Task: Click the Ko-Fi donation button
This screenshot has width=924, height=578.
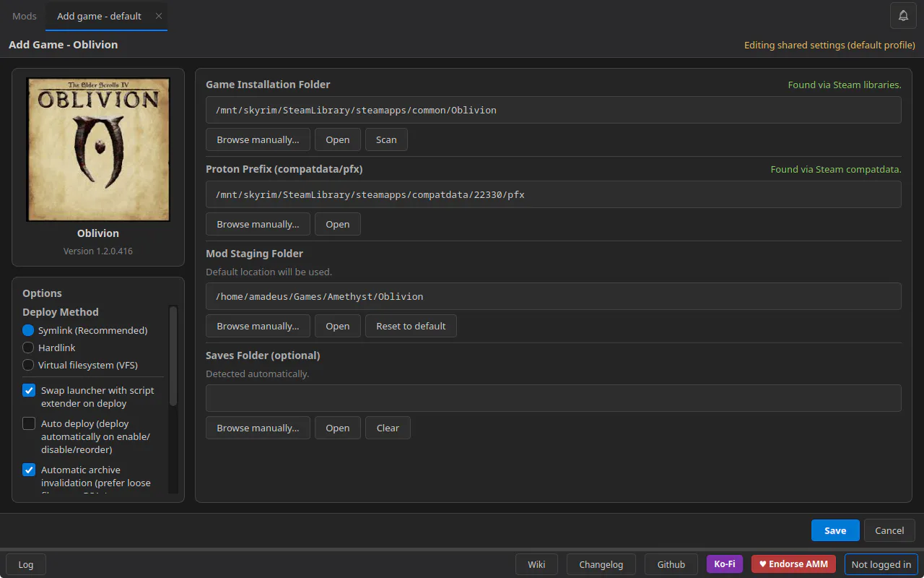Action: point(725,564)
